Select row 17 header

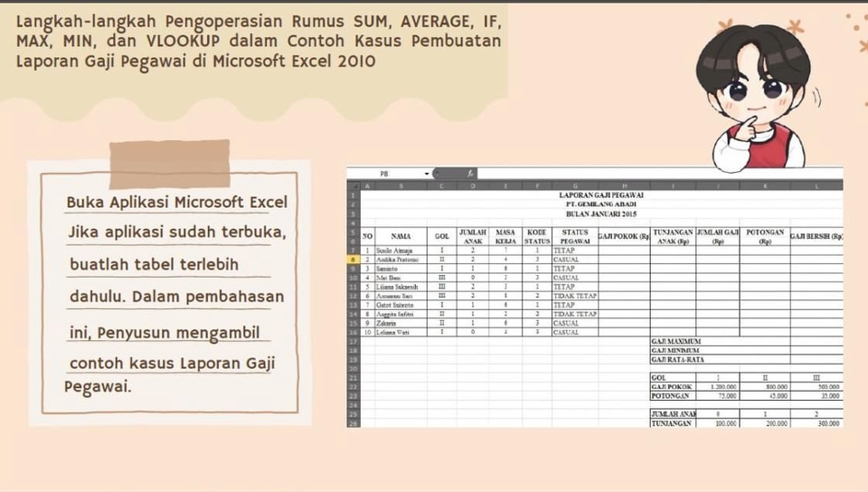[353, 342]
